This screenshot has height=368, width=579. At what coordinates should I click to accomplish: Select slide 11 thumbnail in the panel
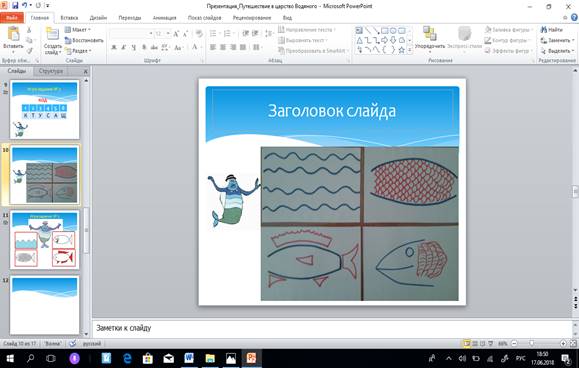coord(45,240)
